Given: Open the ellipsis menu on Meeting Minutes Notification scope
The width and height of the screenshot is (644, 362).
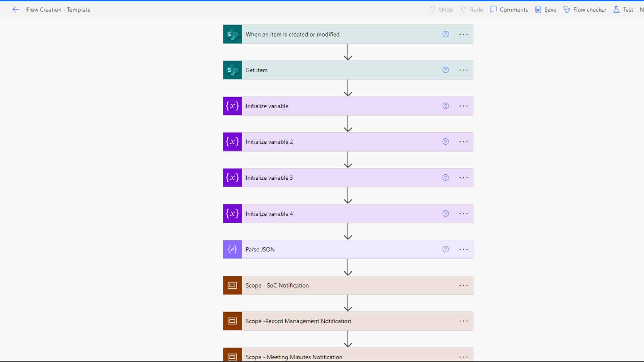Looking at the screenshot, I should point(463,357).
